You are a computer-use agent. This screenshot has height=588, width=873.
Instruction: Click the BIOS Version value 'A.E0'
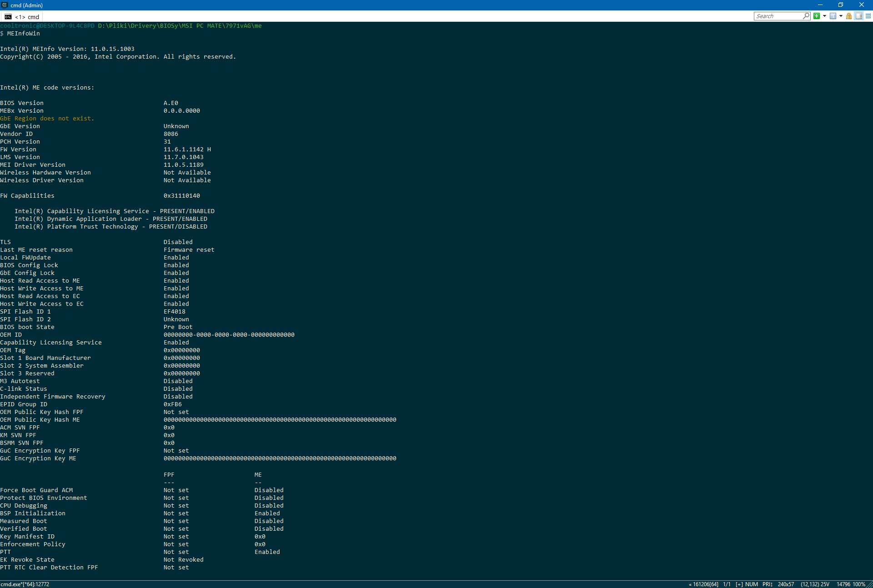click(x=171, y=103)
